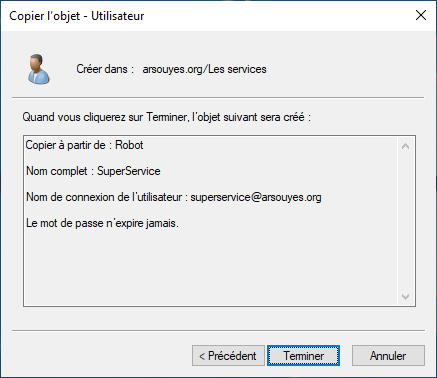Click the dialog title 'Copier l'objet - Utilisateur'

[77, 16]
